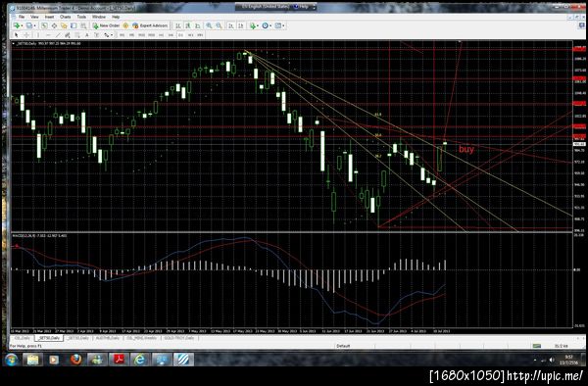Switch chart to candlestick mode

tap(187, 25)
